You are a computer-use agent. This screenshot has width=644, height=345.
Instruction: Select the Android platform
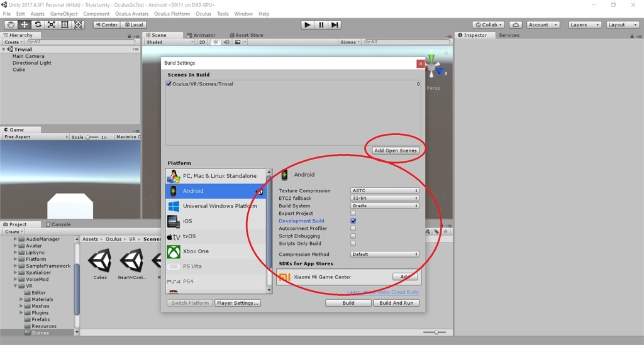click(x=216, y=191)
